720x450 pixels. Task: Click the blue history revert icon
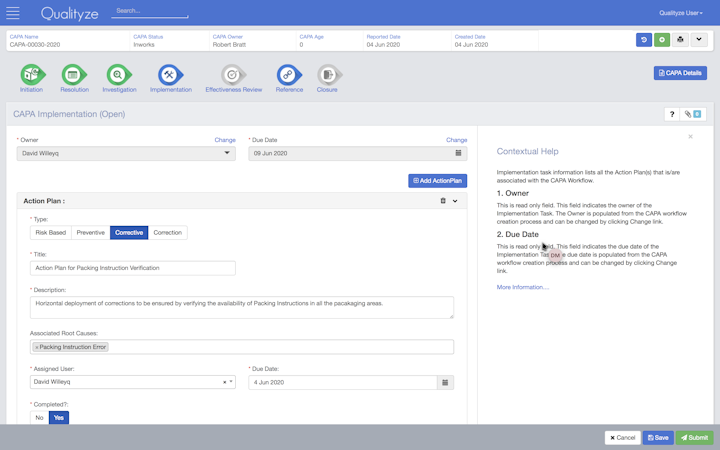click(x=644, y=40)
